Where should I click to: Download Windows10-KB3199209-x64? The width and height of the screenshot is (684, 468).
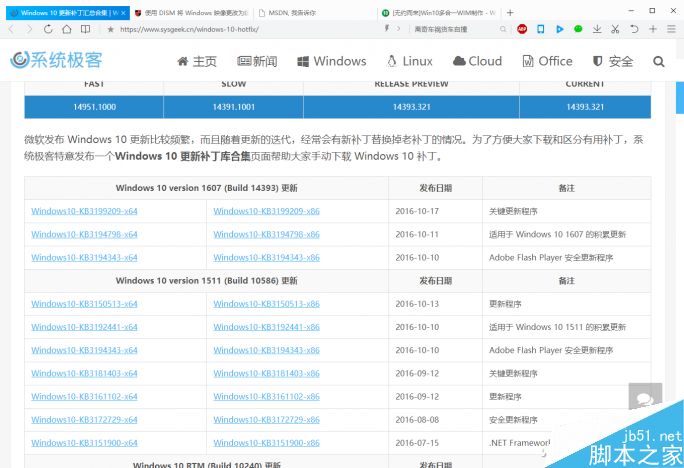84,211
